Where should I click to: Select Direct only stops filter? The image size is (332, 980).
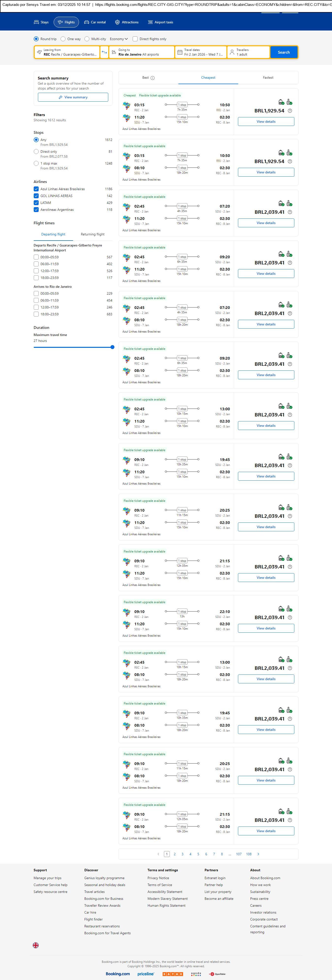coord(36,152)
